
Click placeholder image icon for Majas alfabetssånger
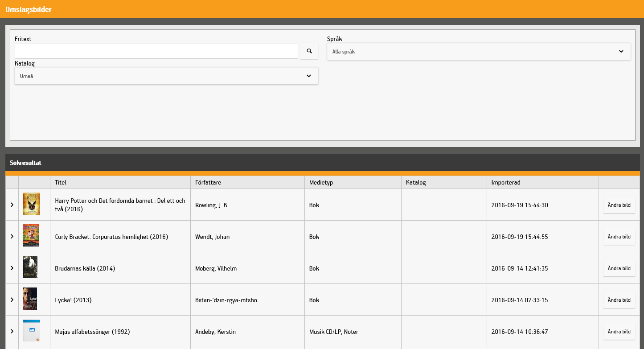[32, 330]
